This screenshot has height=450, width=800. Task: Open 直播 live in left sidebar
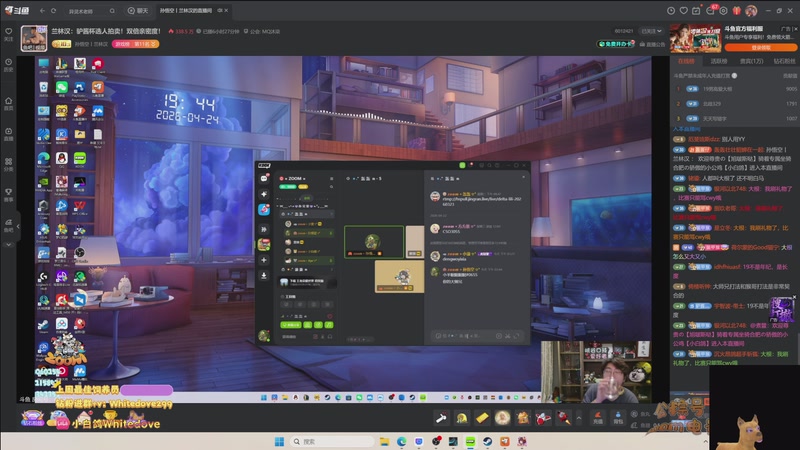pyautogui.click(x=9, y=134)
